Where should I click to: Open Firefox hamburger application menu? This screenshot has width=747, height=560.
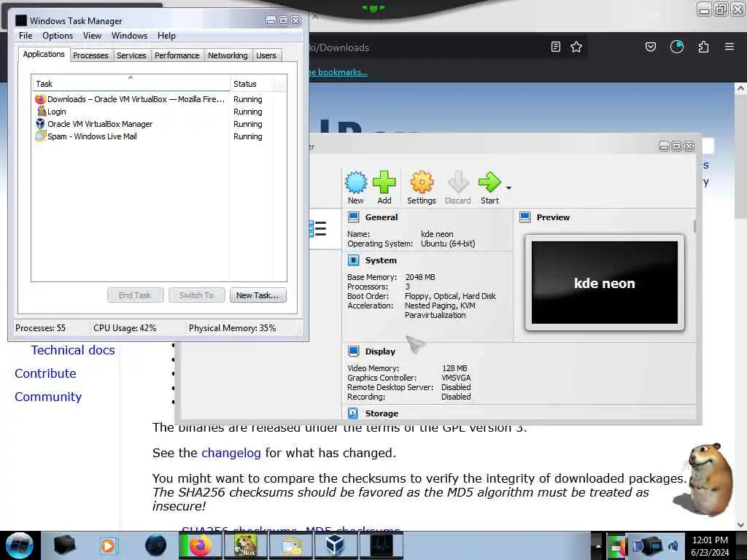729,47
